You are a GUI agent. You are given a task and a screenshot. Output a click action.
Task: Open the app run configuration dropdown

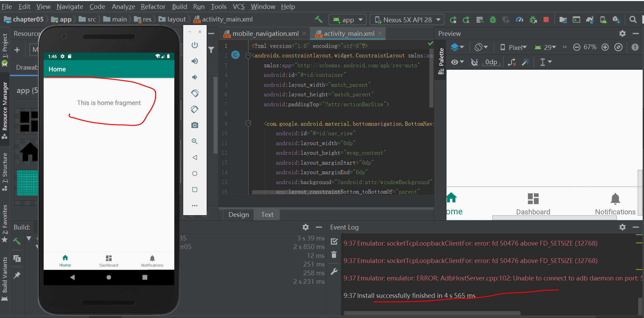[348, 19]
